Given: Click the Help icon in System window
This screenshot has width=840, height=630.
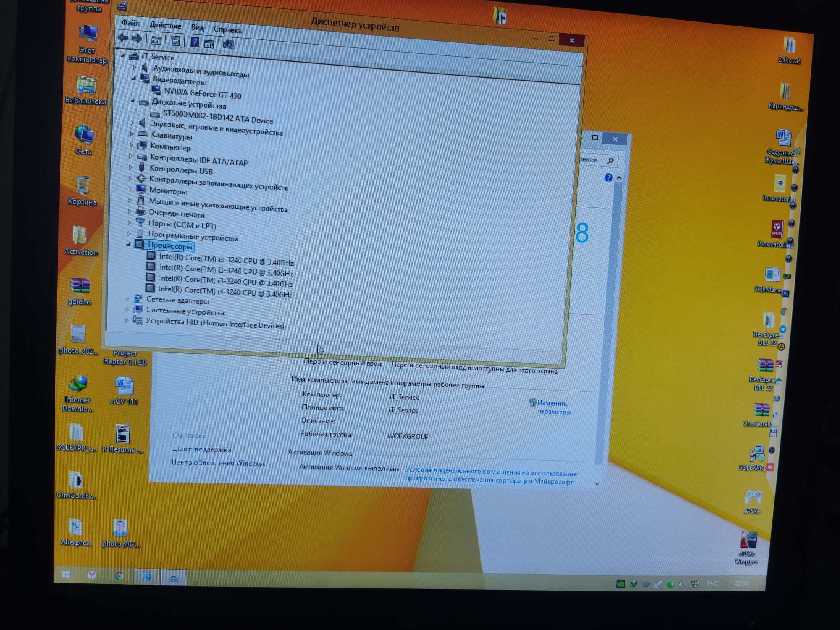Looking at the screenshot, I should click(608, 178).
